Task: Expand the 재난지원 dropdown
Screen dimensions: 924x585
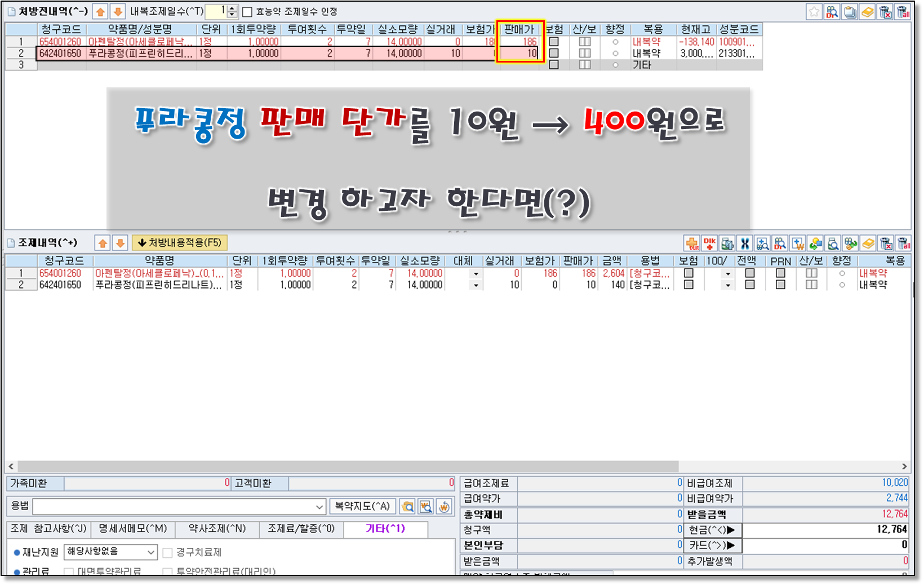Action: [151, 552]
